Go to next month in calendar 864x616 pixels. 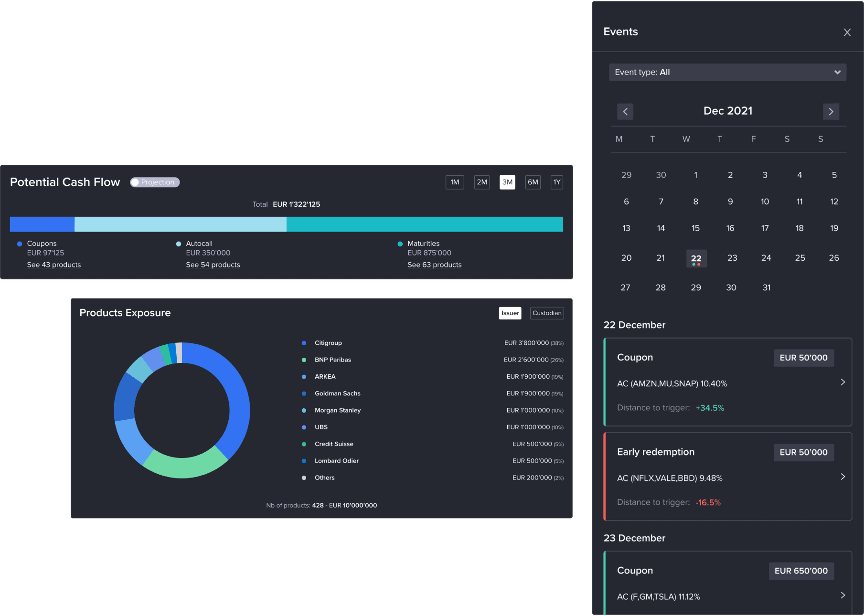pos(831,111)
